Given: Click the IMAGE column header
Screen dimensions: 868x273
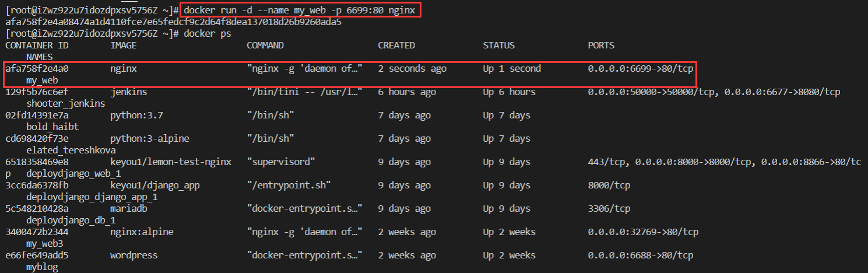Looking at the screenshot, I should 124,45.
